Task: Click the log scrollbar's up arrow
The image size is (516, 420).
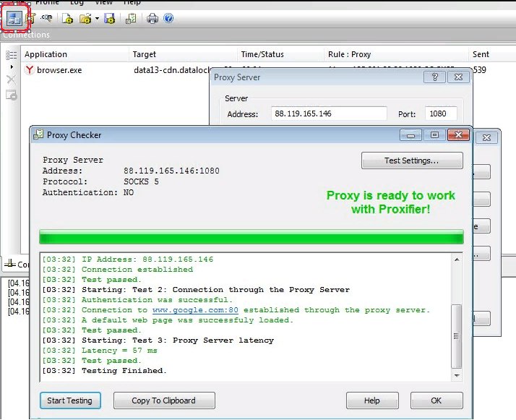Action: point(457,260)
